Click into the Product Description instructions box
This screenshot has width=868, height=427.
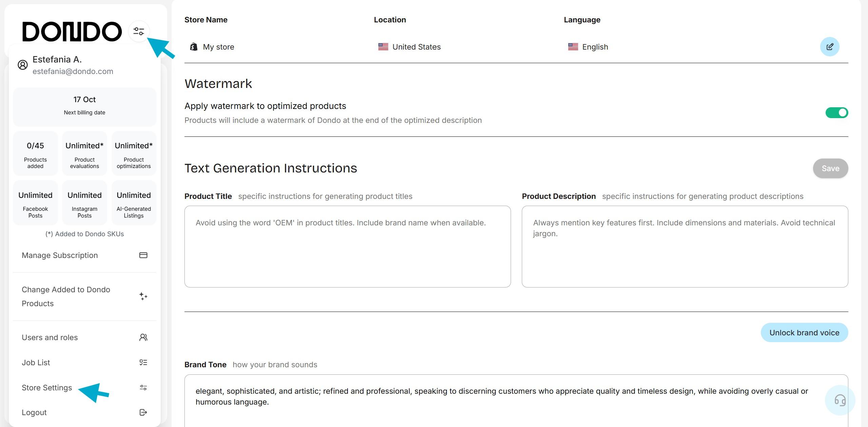685,246
